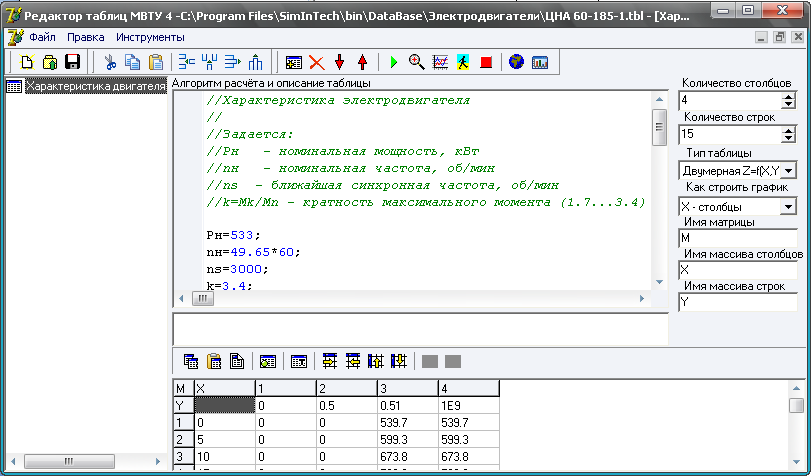The width and height of the screenshot is (811, 476).
Task: Decrease the row count stepper
Action: coord(789,138)
